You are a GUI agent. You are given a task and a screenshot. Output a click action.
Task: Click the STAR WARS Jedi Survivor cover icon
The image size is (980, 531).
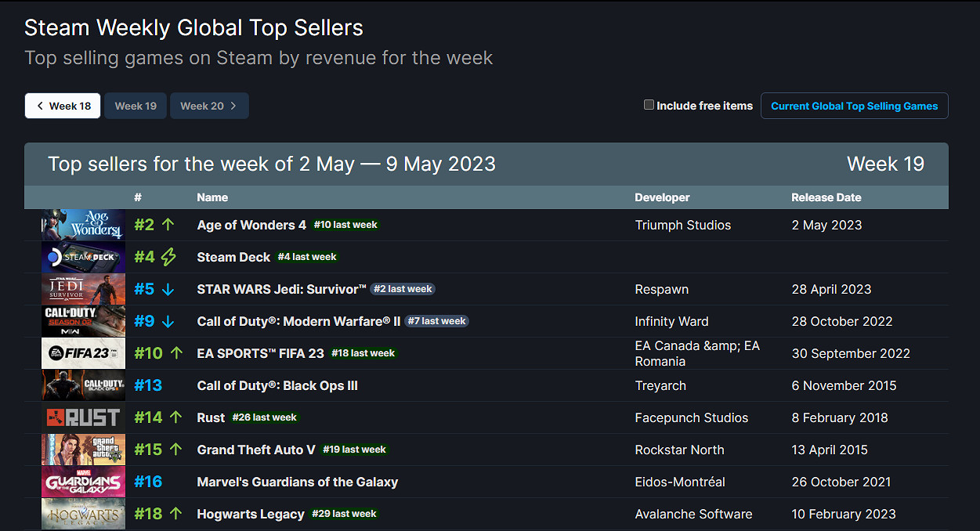[83, 289]
